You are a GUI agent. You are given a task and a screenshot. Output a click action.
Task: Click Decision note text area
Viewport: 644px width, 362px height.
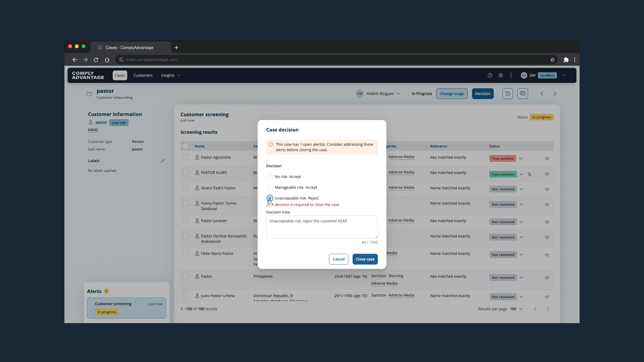[x=322, y=227]
